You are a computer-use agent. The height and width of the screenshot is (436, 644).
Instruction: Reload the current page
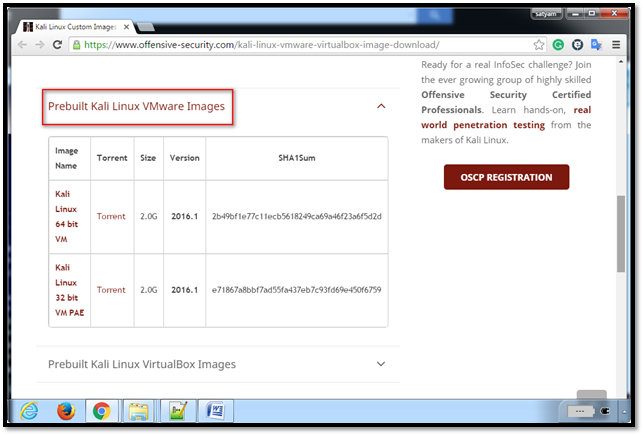58,45
